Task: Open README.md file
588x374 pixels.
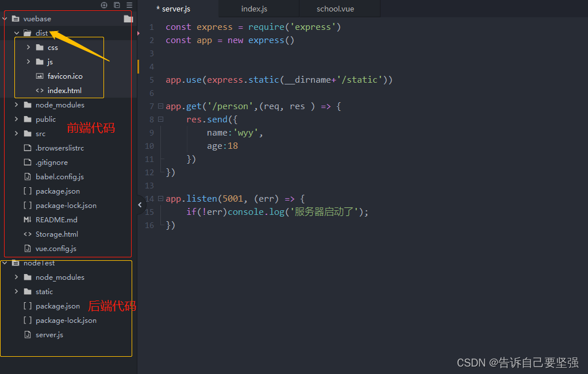Action: coord(56,219)
